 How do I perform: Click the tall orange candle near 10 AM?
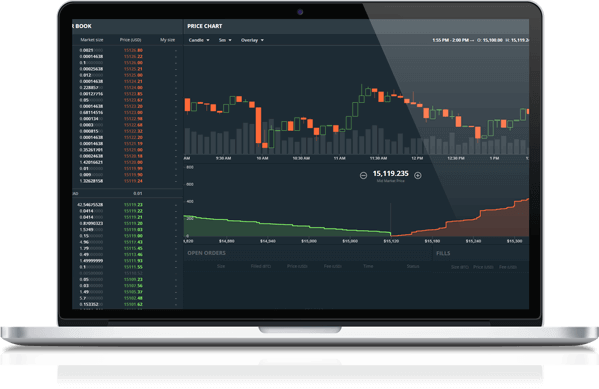pos(259,125)
